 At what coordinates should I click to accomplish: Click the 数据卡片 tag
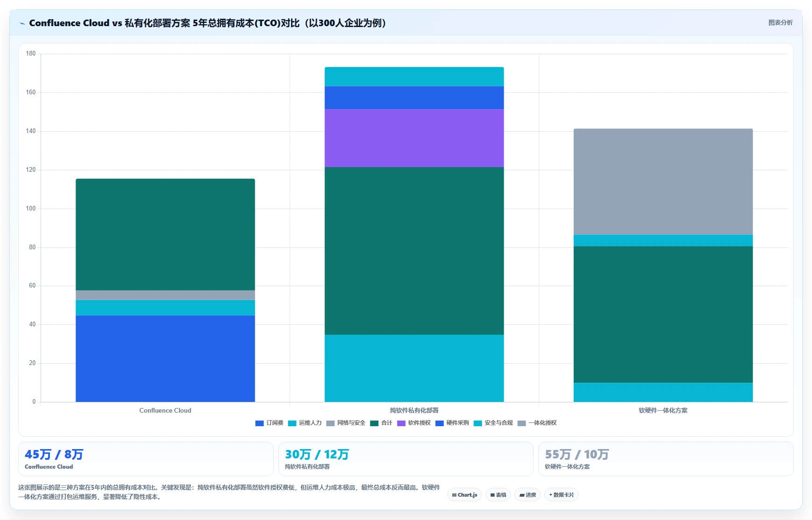click(562, 495)
